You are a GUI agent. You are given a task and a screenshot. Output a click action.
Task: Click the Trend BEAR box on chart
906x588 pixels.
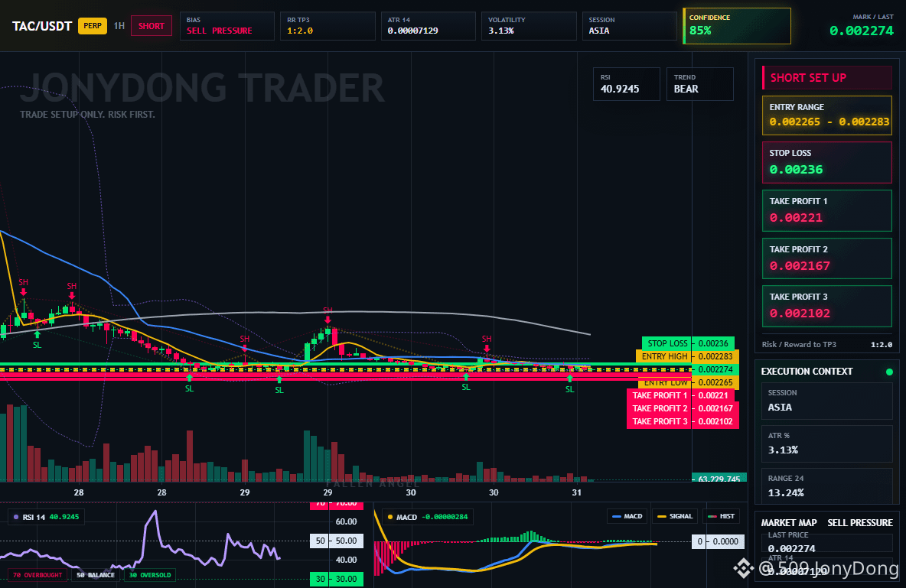[x=699, y=84]
